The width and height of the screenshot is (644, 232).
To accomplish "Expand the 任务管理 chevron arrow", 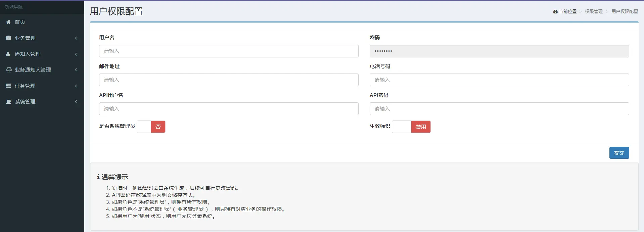I will click(76, 86).
